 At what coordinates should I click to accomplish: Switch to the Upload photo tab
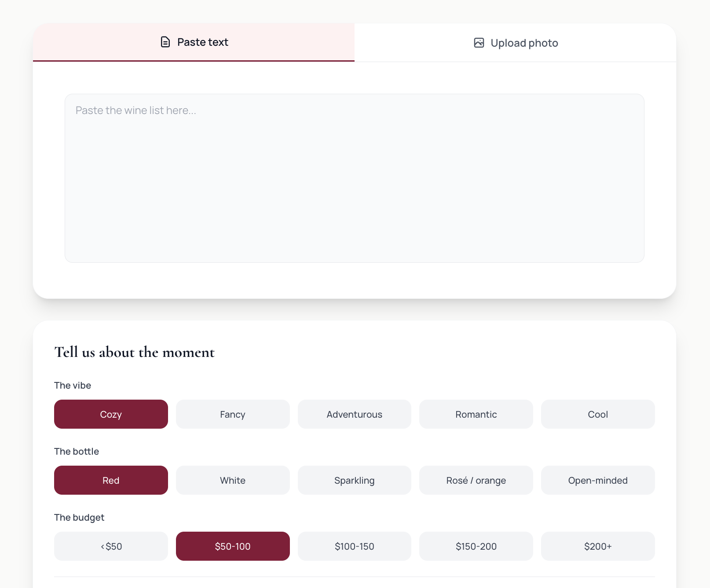[516, 43]
